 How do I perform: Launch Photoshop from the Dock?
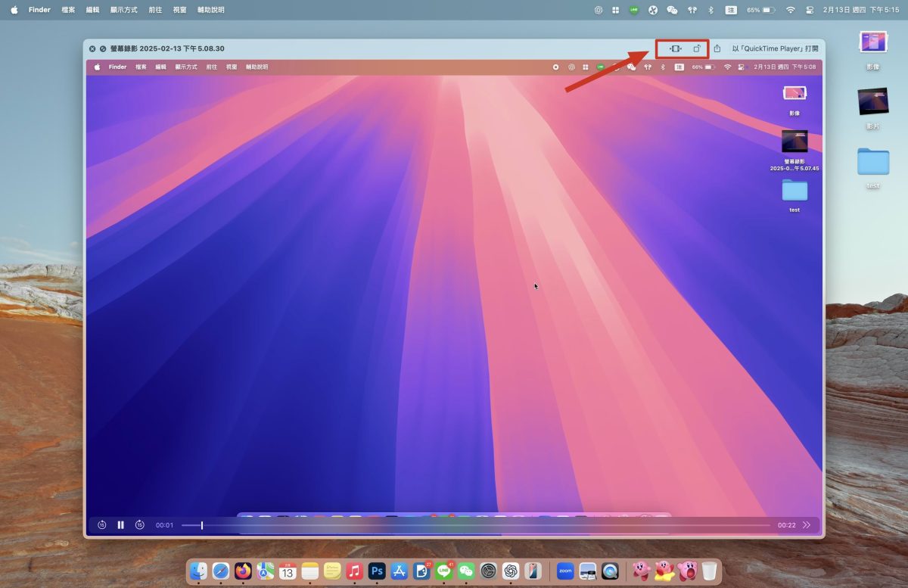377,571
